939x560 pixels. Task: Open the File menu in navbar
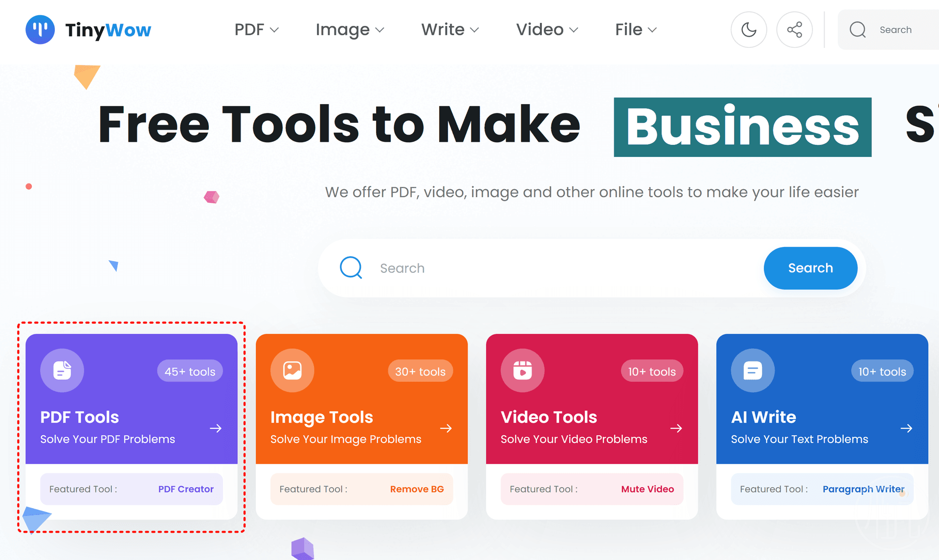click(x=635, y=30)
